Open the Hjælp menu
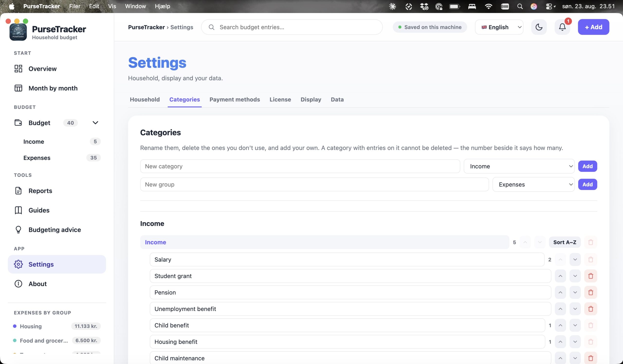This screenshot has width=623, height=364. pos(162,6)
